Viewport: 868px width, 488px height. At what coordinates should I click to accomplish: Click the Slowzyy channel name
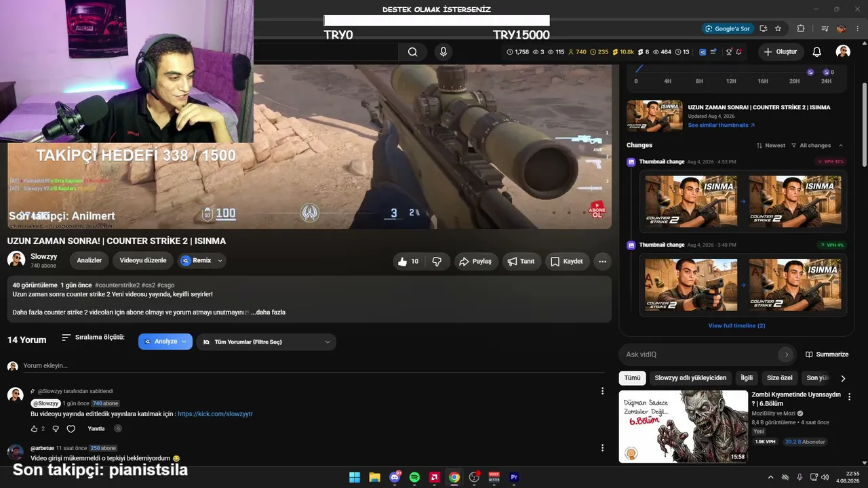[44, 257]
